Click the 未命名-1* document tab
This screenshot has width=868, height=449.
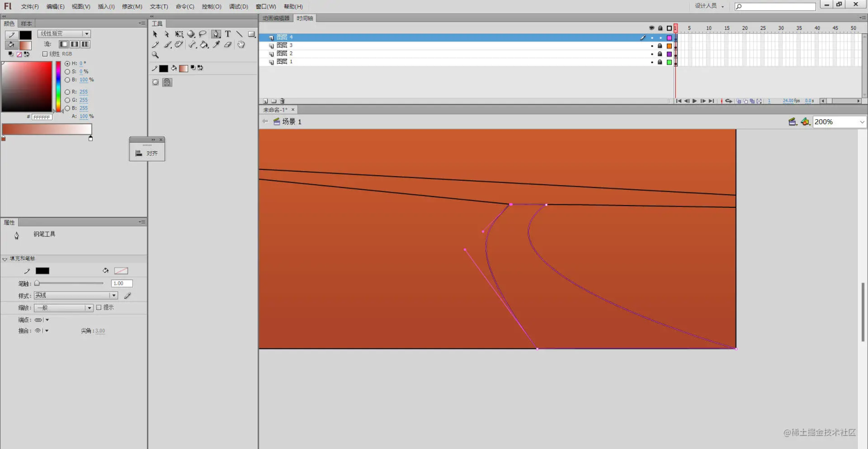(279, 110)
